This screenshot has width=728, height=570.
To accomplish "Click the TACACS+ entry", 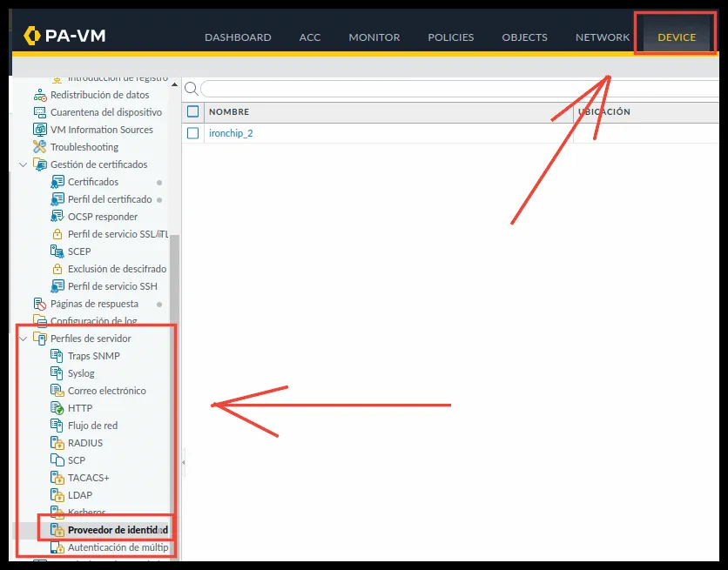I will tap(88, 478).
